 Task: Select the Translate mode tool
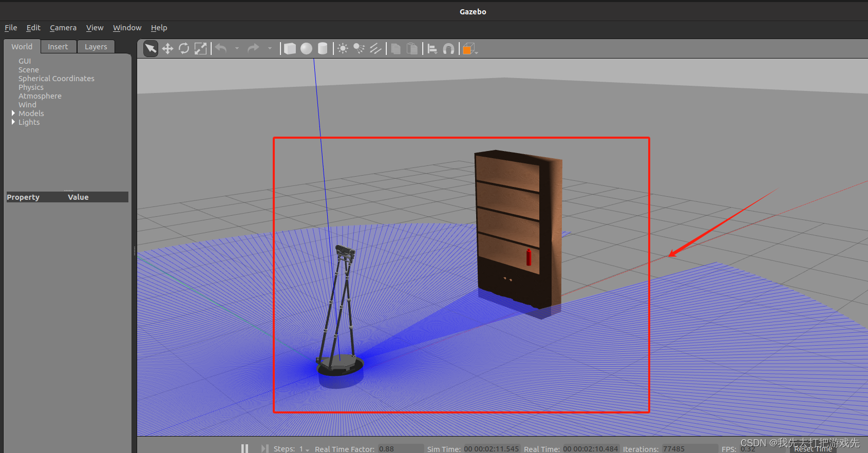pyautogui.click(x=167, y=49)
